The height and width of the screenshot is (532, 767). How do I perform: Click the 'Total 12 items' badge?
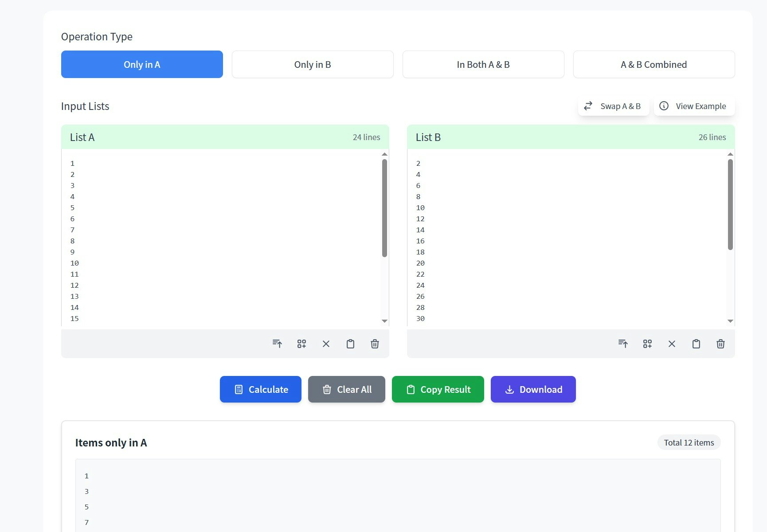[x=689, y=442]
